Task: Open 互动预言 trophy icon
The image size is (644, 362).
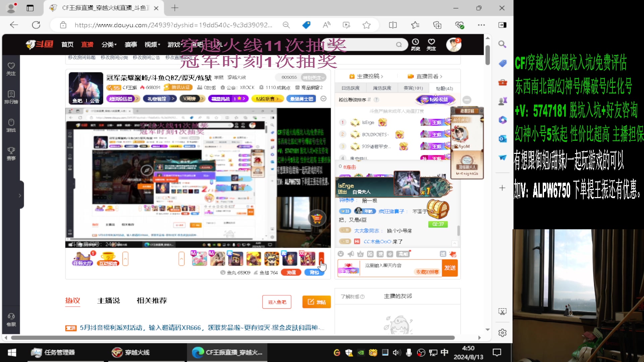Action: 108,259
